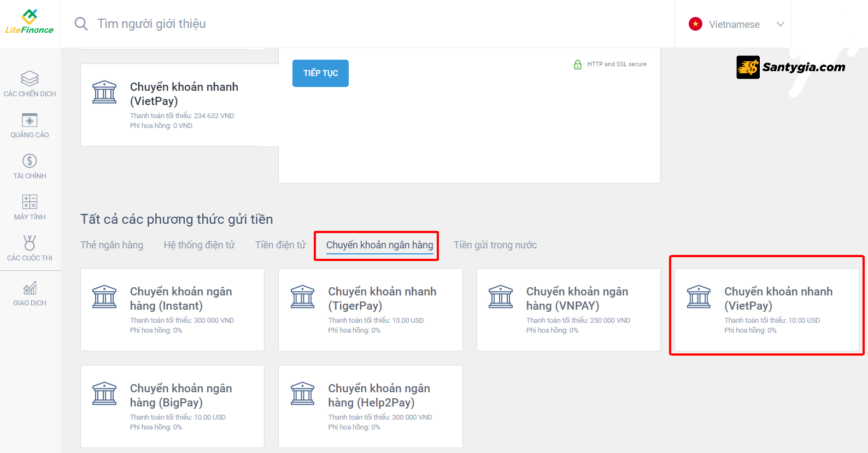Screen dimensions: 868x453
Task: Click bank icon of VietPay 10.00 USD card
Action: [699, 297]
